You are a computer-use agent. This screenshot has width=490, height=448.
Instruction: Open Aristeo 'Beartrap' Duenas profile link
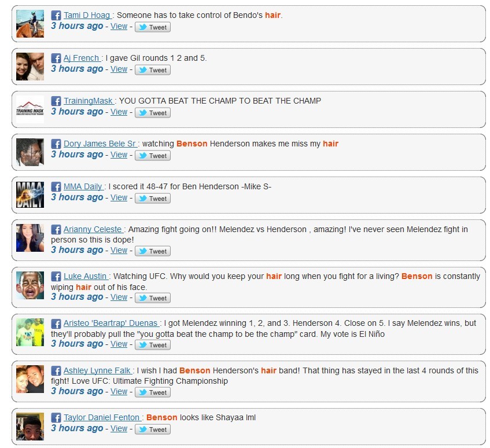tap(110, 323)
